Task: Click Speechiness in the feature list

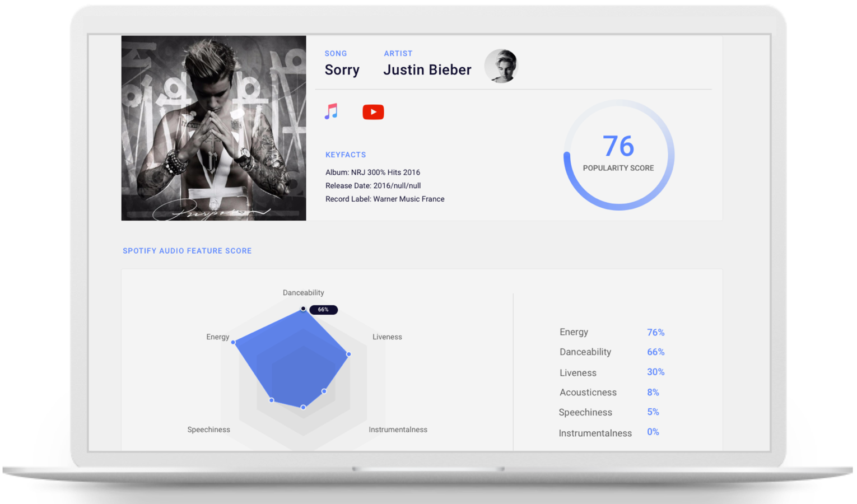Action: (x=585, y=413)
